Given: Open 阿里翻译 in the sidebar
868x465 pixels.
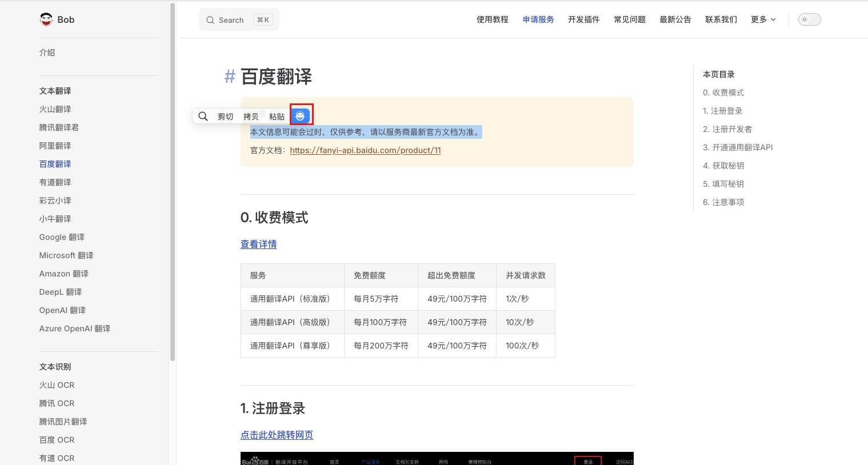Looking at the screenshot, I should click(55, 146).
